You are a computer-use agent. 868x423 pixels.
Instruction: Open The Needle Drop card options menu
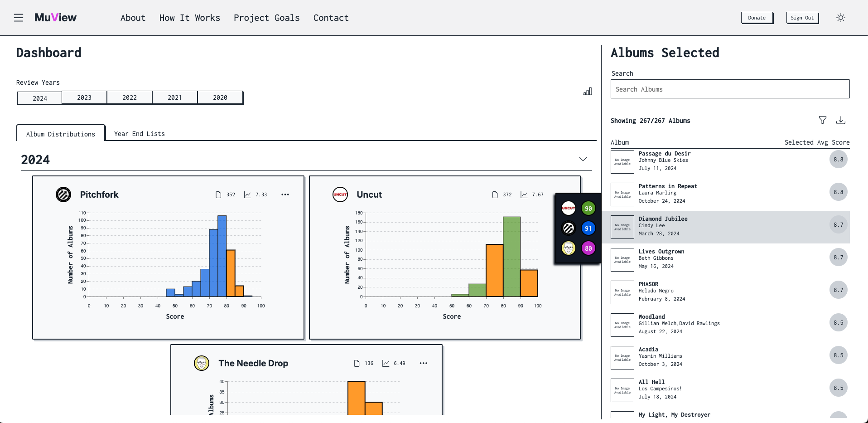[423, 363]
